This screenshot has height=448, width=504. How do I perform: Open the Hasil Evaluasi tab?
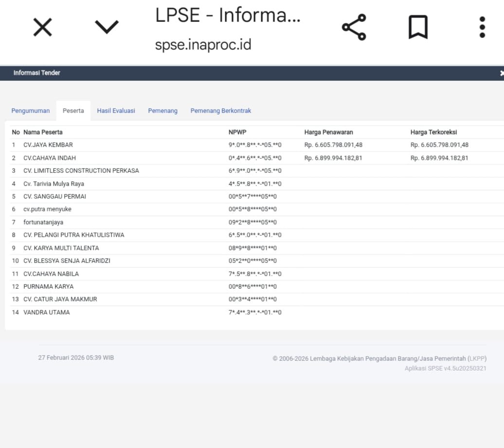pos(116,111)
